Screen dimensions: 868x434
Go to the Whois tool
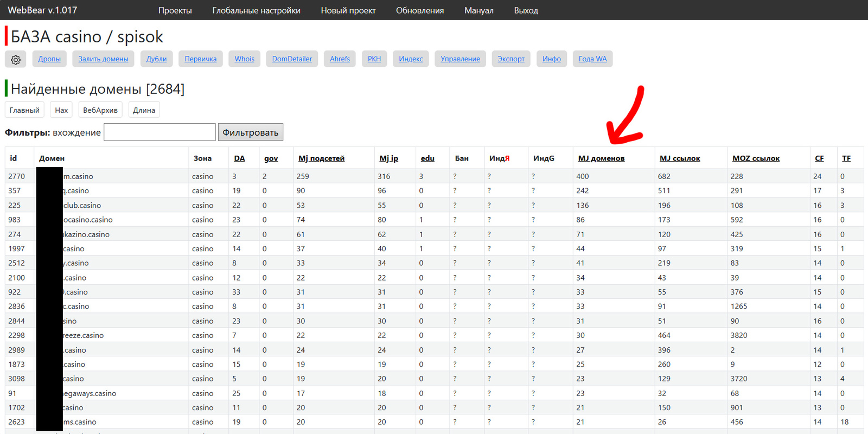tap(244, 59)
